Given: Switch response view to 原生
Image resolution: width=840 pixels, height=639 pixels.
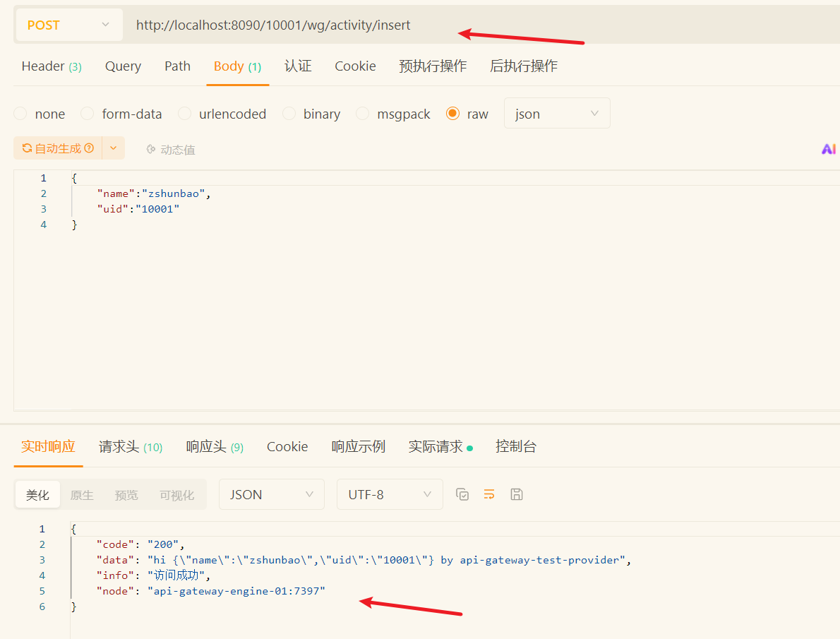Looking at the screenshot, I should 82,495.
